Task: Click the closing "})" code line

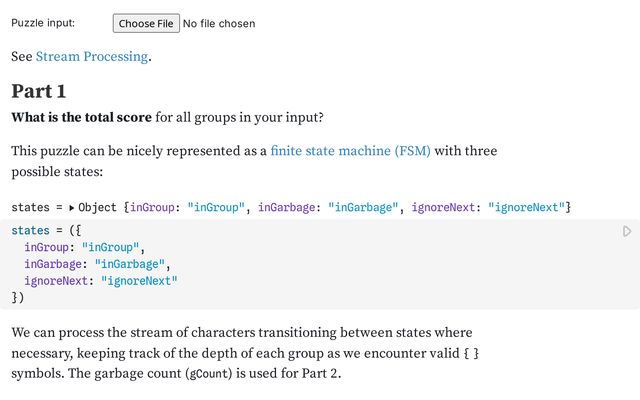Action: 18,298
